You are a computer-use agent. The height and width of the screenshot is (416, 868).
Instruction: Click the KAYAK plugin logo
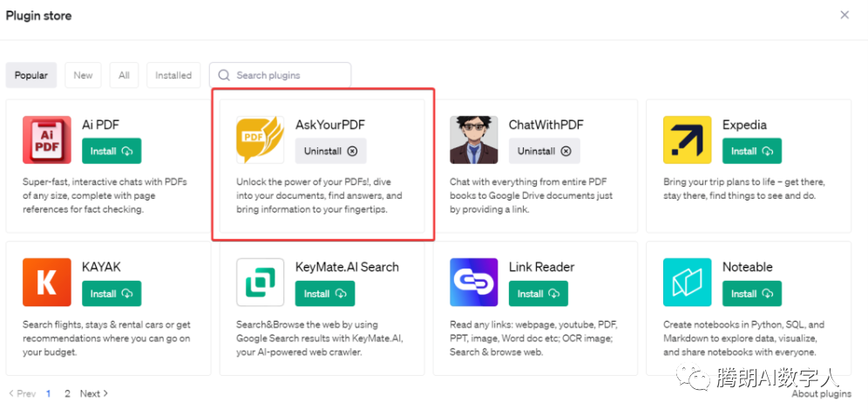pos(47,282)
